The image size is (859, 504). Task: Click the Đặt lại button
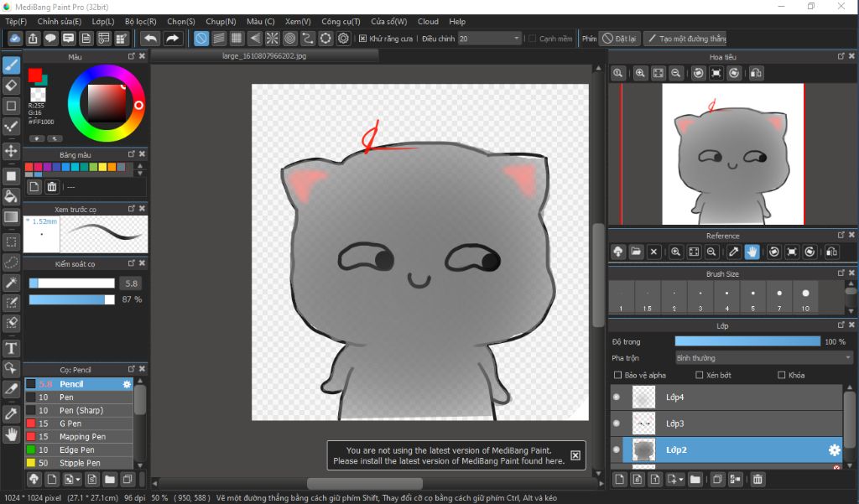[620, 39]
